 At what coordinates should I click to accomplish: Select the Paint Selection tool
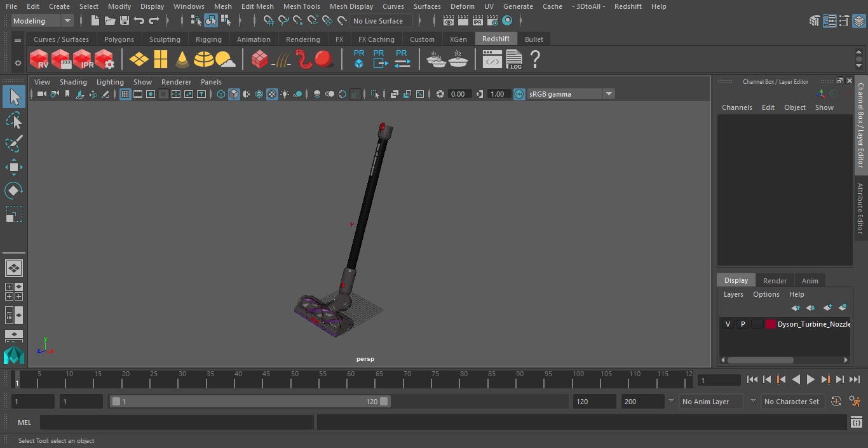14,144
